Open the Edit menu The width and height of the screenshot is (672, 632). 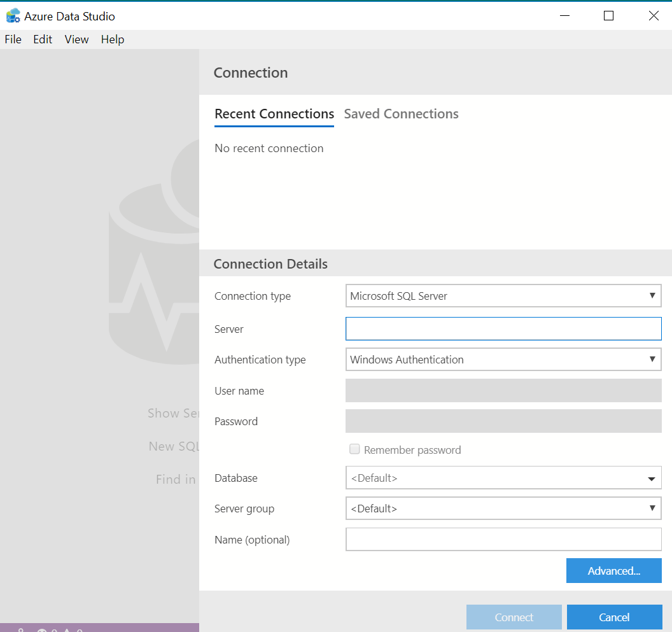43,39
